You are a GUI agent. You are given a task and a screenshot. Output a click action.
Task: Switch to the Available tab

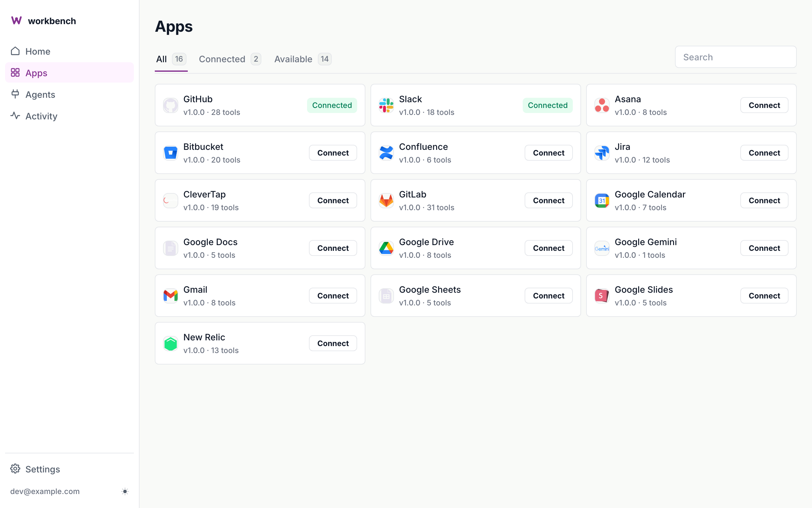pos(303,59)
